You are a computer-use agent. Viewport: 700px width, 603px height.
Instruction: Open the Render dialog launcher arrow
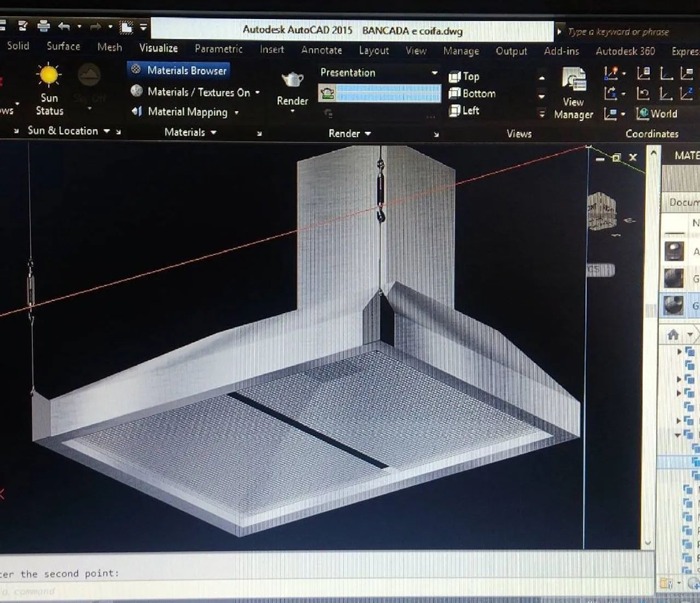click(436, 134)
